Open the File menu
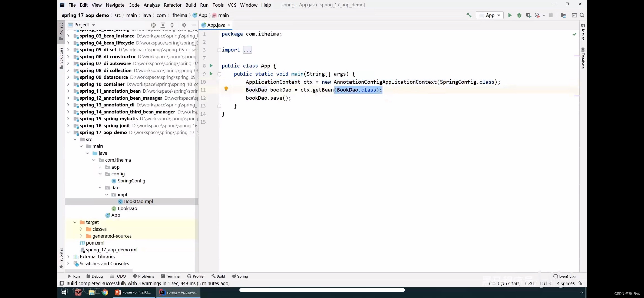Viewport: 644px width, 298px height. (x=72, y=5)
